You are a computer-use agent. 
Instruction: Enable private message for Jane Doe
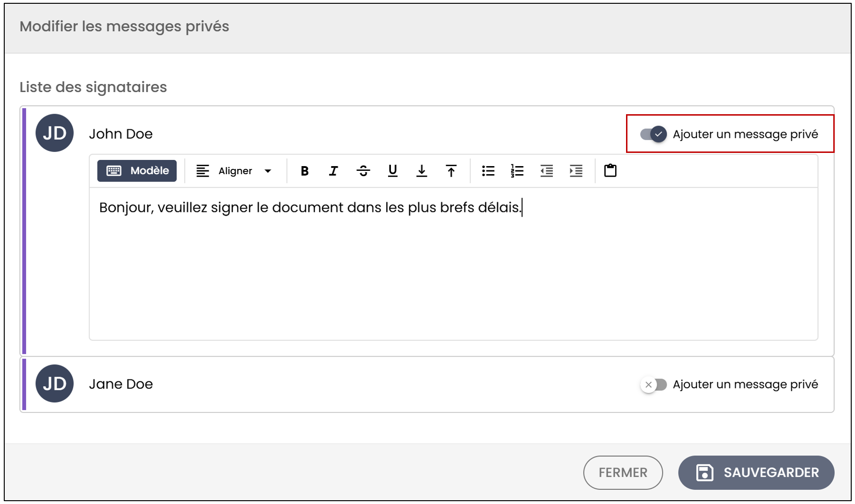pos(653,385)
